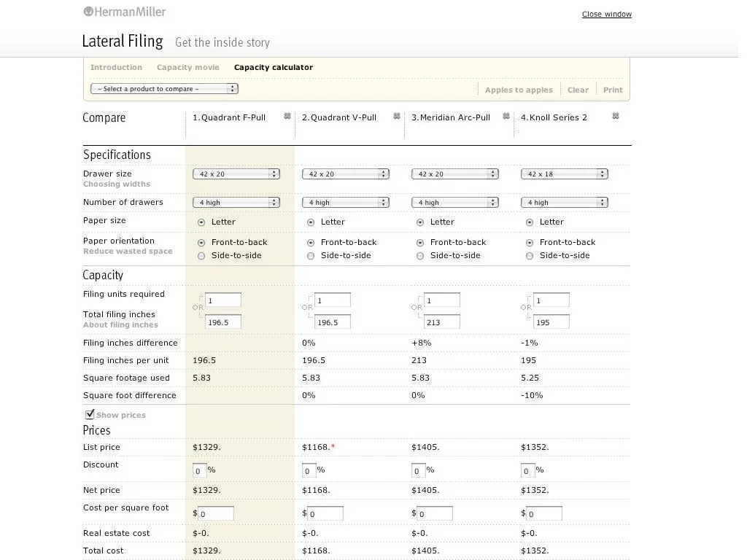
Task: Select Side-to-side orientation for Quadrant V-Pull
Action: click(311, 256)
